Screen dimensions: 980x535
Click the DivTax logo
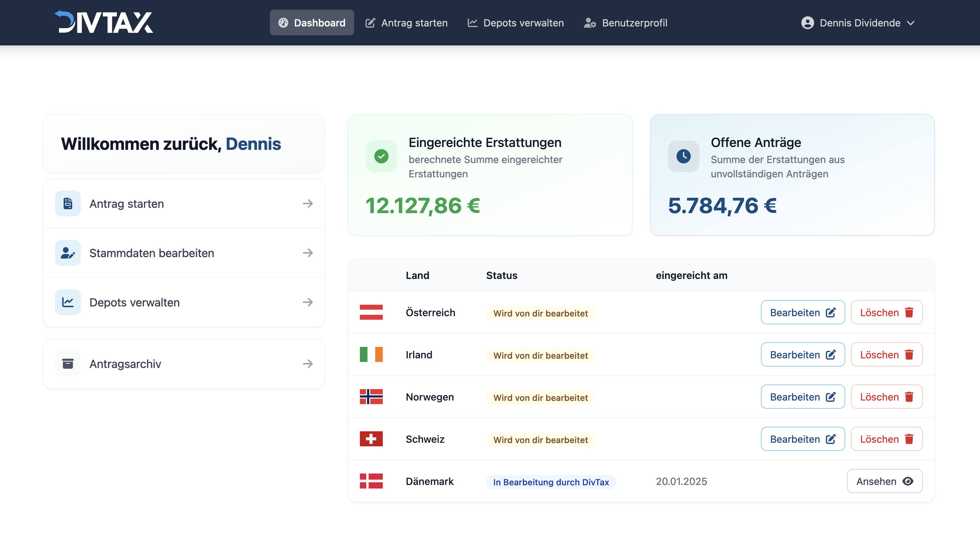[x=104, y=23]
